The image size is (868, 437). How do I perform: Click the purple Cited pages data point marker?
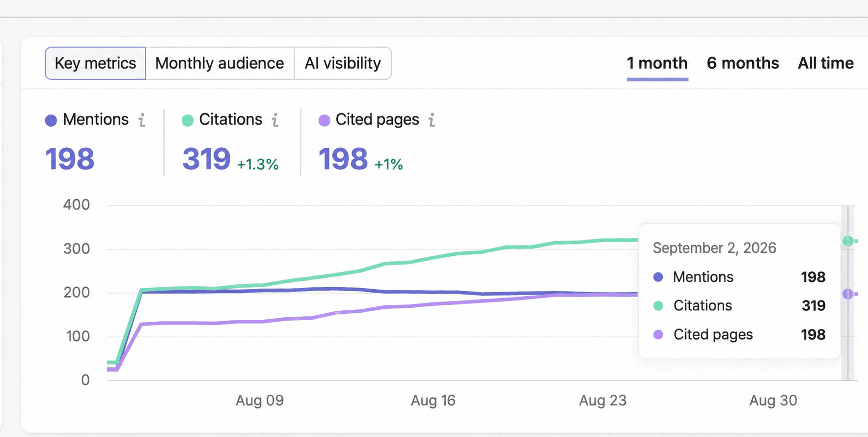pyautogui.click(x=848, y=294)
